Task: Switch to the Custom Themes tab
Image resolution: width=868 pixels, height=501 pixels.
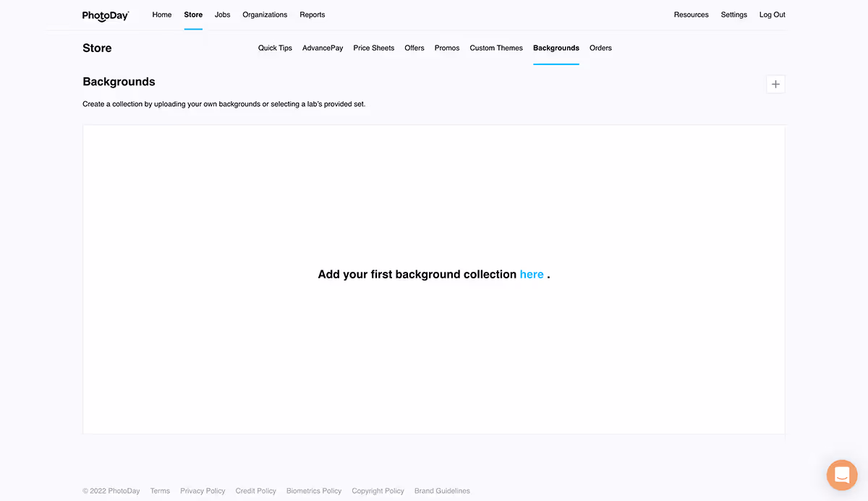Action: [496, 48]
